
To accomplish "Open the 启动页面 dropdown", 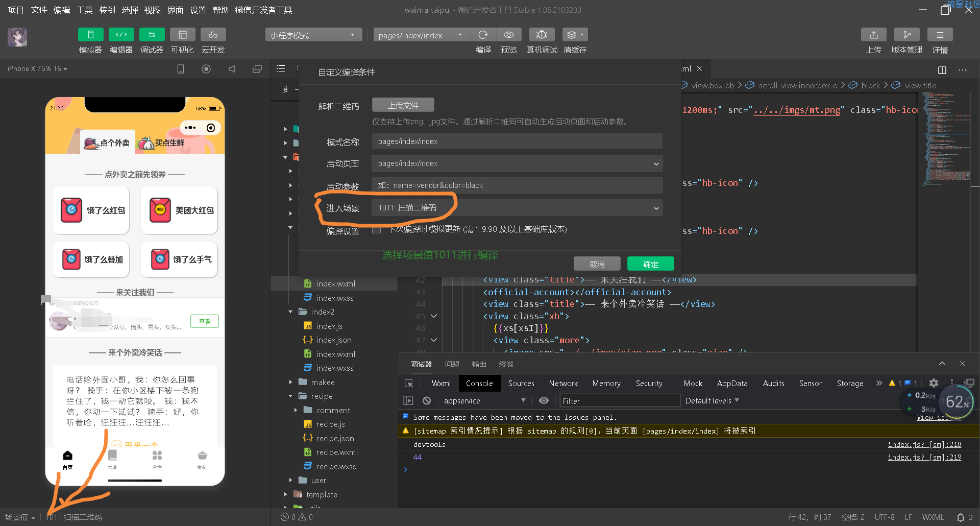I will (x=517, y=163).
